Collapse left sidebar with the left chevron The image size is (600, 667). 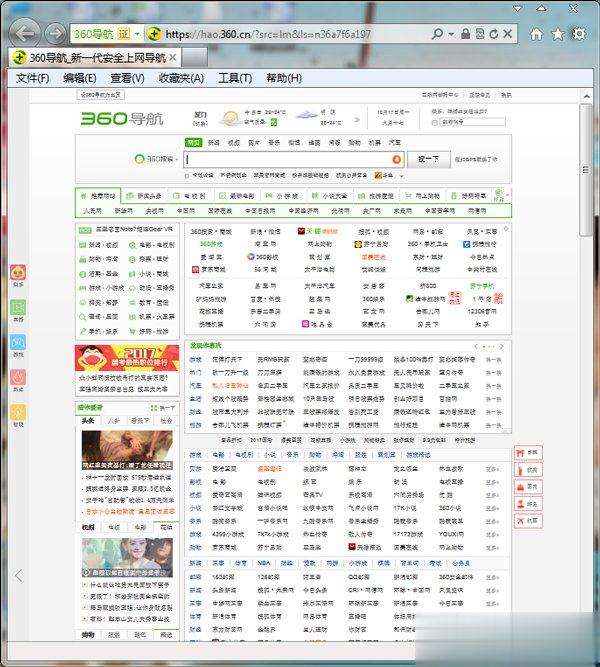[18, 576]
